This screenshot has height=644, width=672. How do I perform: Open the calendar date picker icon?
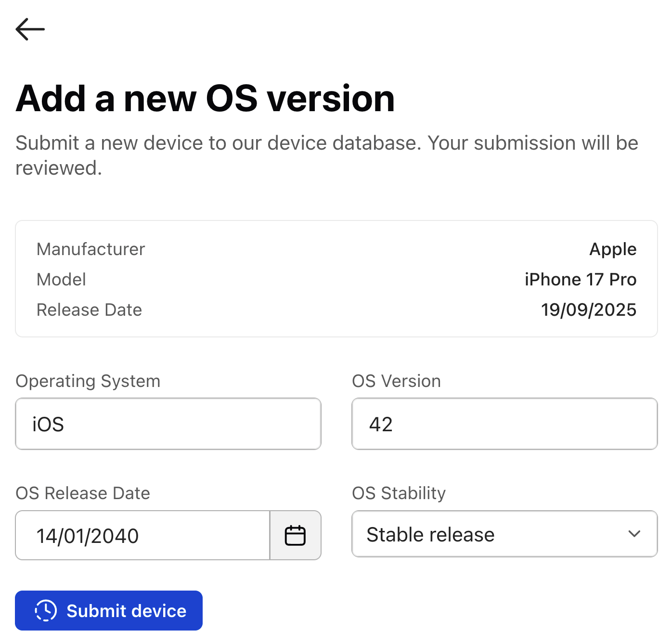295,535
